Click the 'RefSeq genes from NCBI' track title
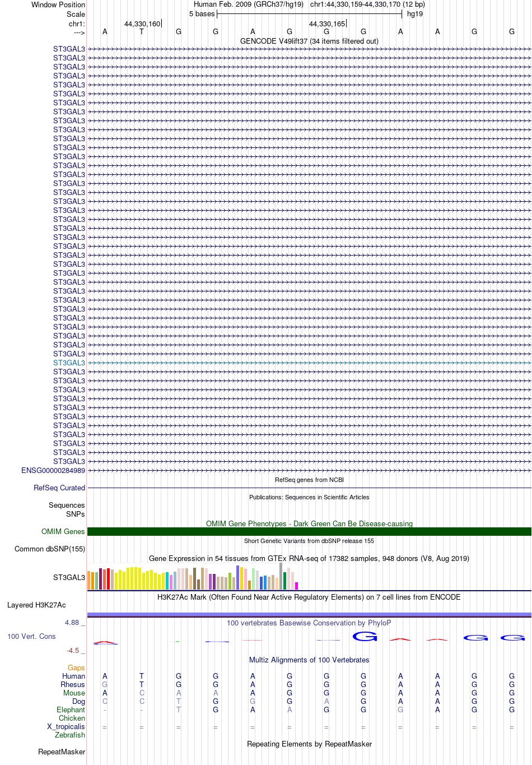The height and width of the screenshot is (765, 532). 309,480
